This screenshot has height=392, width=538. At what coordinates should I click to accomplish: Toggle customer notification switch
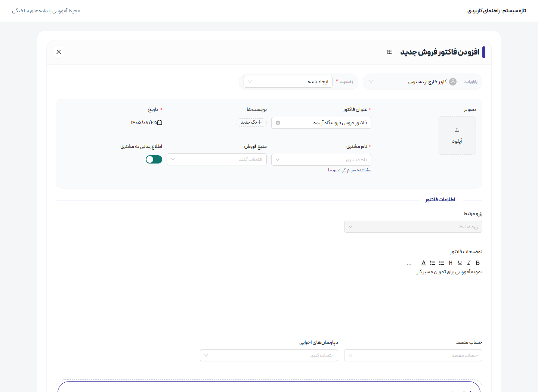point(154,159)
